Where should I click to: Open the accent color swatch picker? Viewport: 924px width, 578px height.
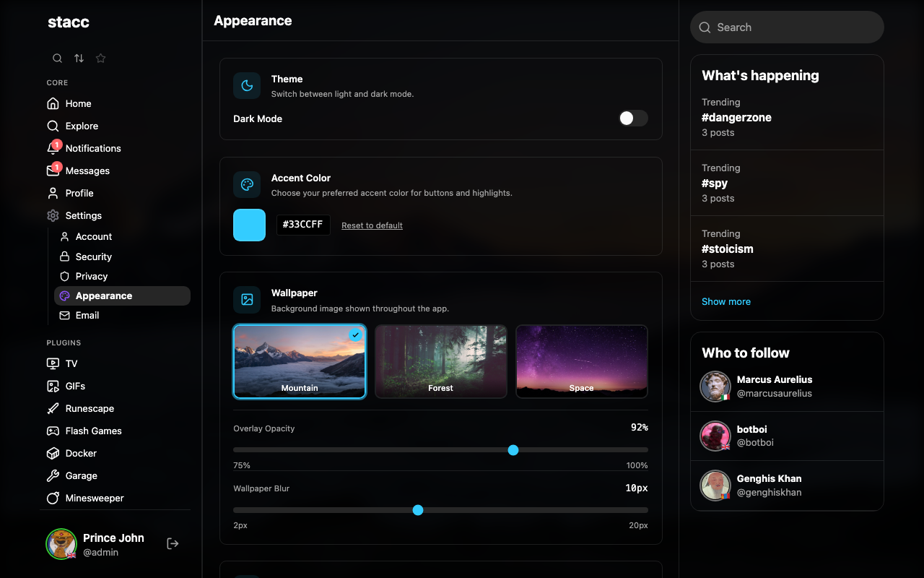tap(248, 225)
